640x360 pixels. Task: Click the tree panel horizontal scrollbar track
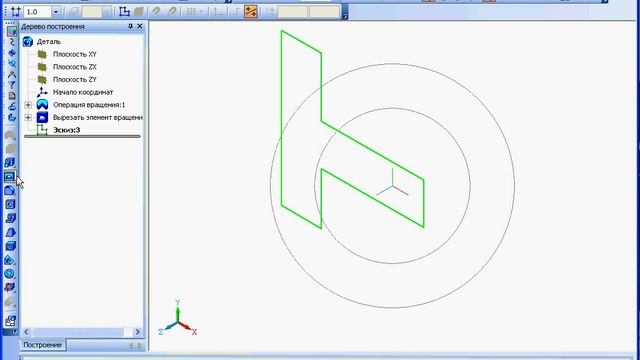pyautogui.click(x=82, y=332)
